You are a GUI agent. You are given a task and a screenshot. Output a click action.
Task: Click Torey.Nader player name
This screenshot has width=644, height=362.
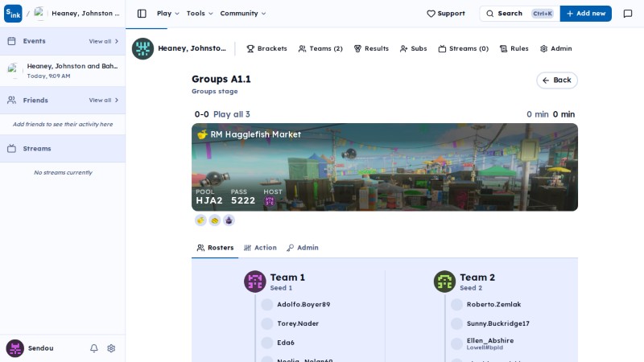298,323
